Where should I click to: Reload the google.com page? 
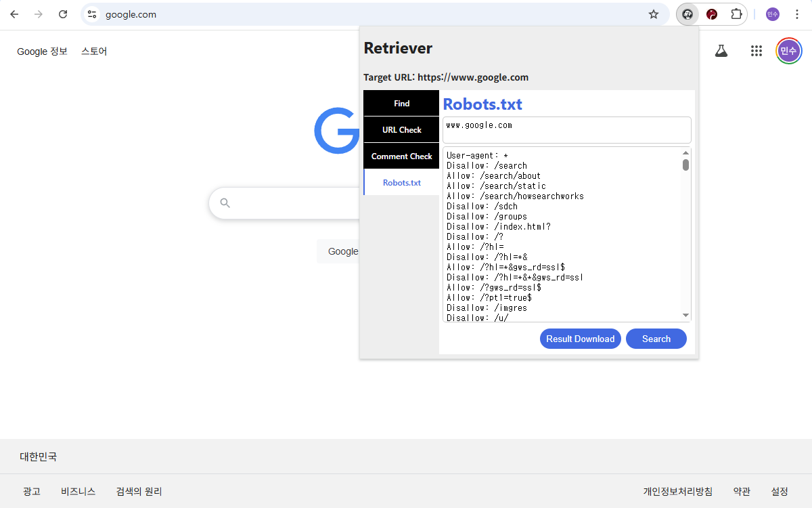[63, 14]
